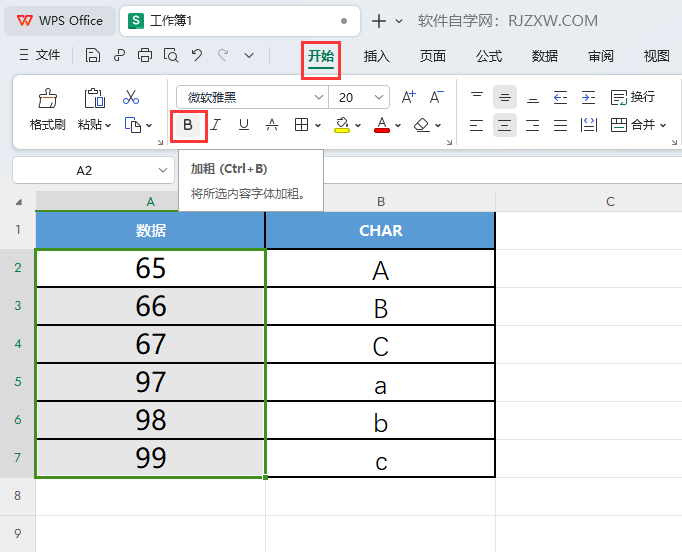Click the Eraser clear formatting icon
Image resolution: width=682 pixels, height=552 pixels.
(421, 125)
